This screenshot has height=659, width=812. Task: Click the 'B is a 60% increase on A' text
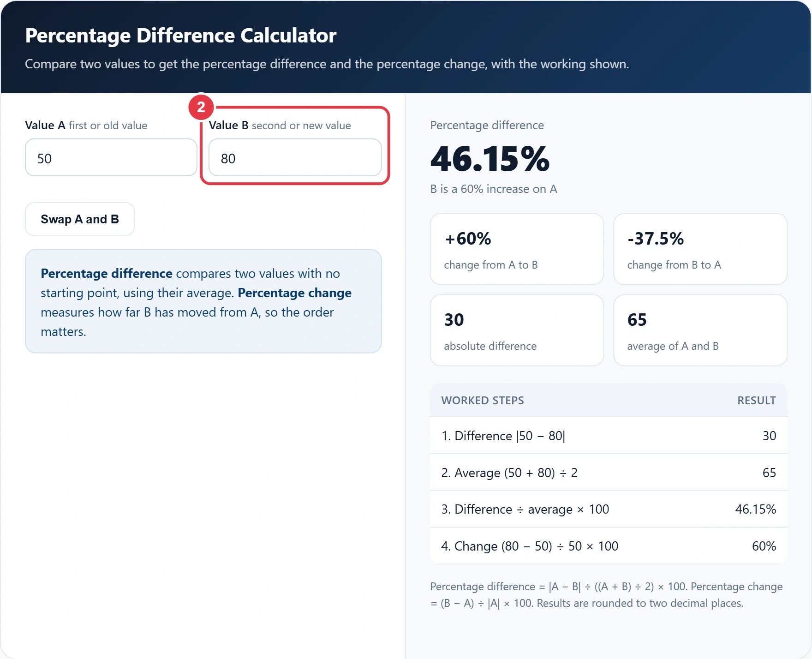[494, 189]
